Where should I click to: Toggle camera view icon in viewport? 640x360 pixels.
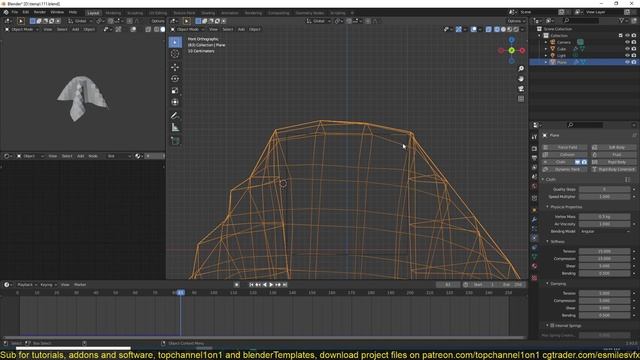point(521,89)
